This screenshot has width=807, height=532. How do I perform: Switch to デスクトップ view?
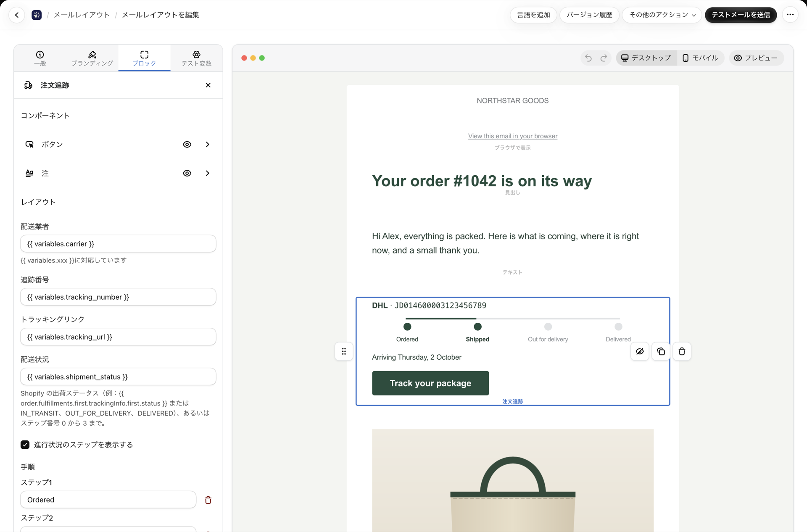(646, 58)
